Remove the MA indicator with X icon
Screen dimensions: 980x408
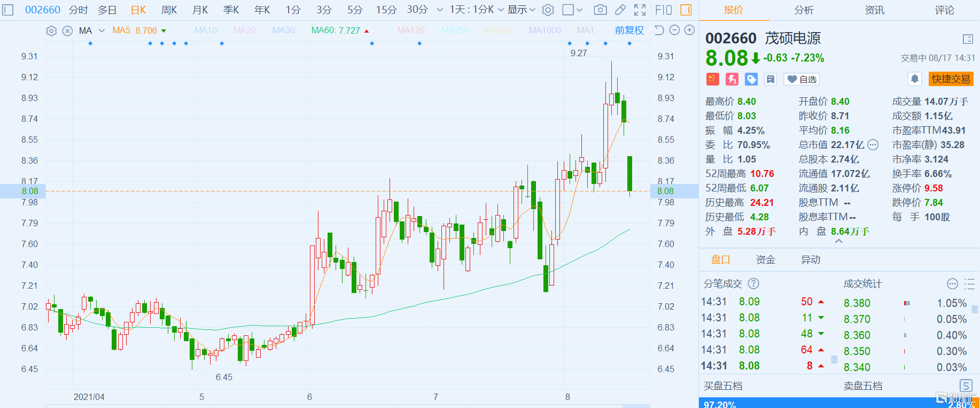(x=67, y=31)
